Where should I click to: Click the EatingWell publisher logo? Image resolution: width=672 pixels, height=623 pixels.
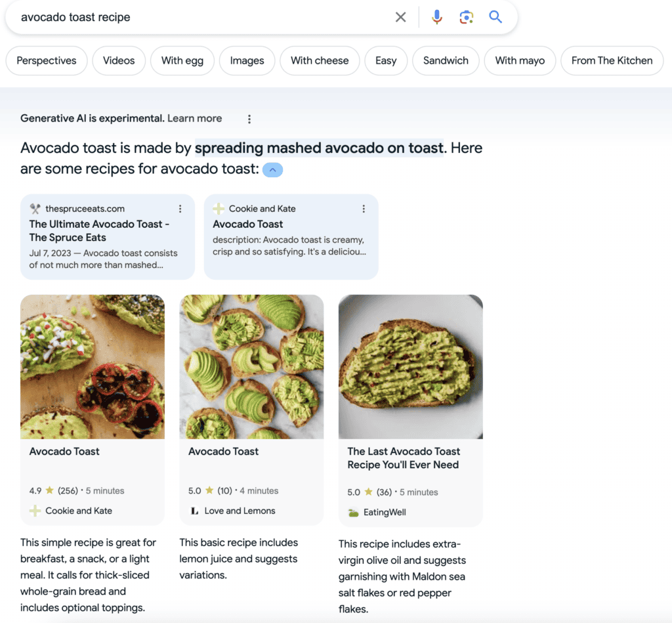(x=353, y=512)
